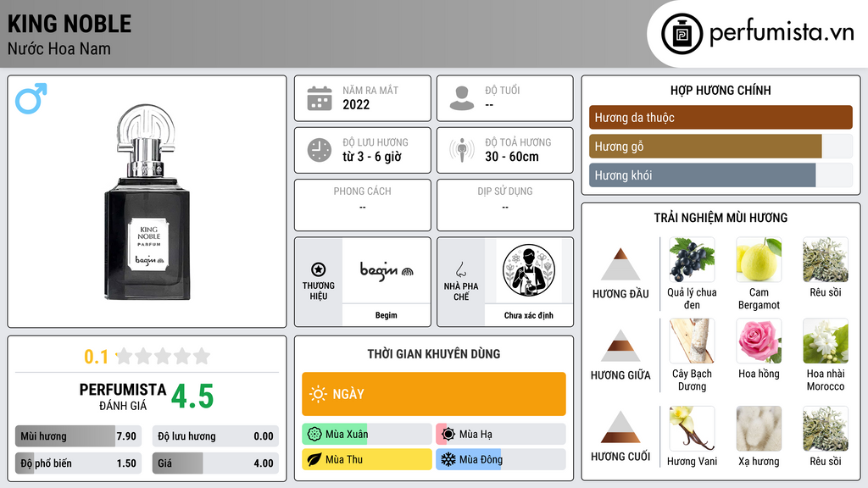The image size is (868, 488).
Task: Click the Phong cách box
Action: tap(363, 205)
